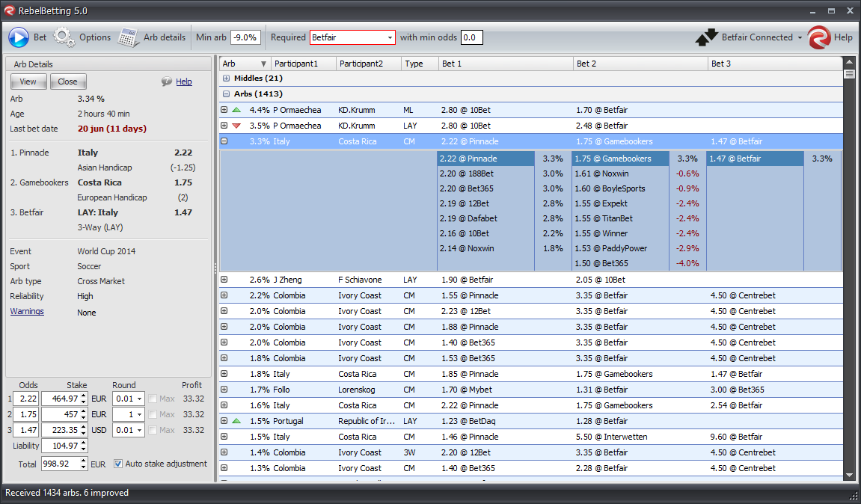Enable Max checkbox for stake row 3
The image size is (861, 504).
[153, 430]
